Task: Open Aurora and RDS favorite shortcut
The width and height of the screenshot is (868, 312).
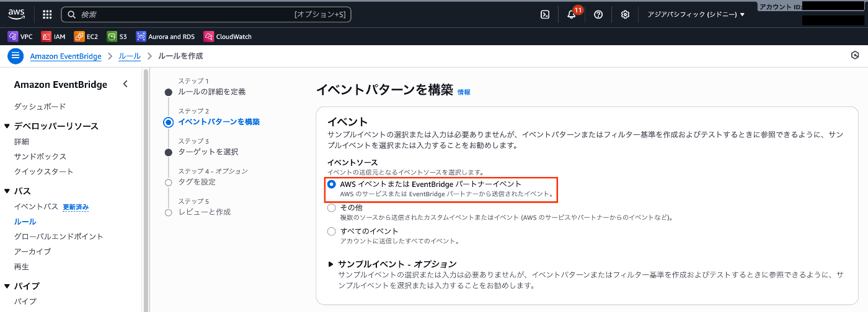Action: pos(166,37)
